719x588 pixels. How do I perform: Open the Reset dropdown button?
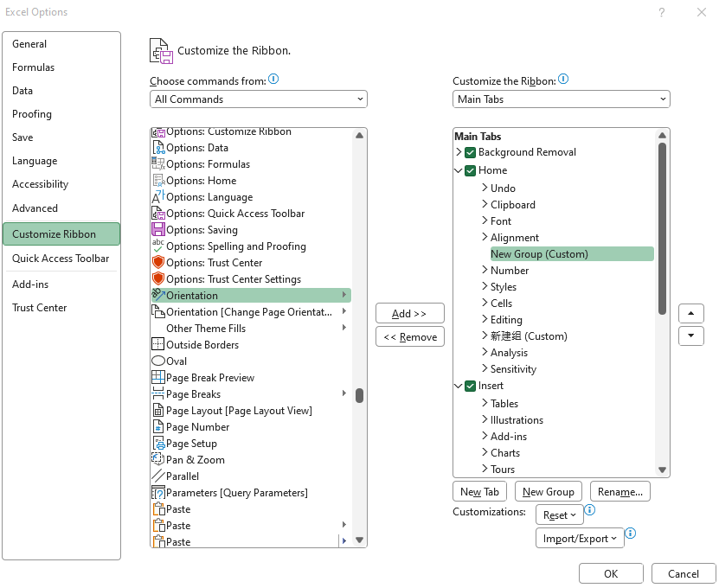[560, 515]
